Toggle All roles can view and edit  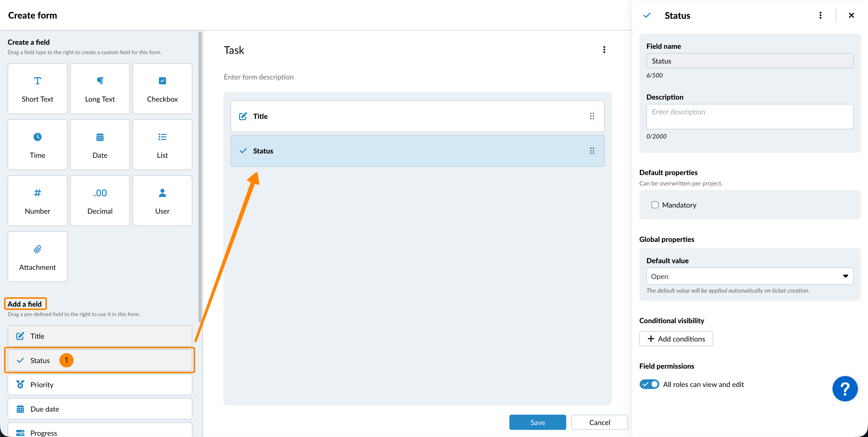coord(649,384)
